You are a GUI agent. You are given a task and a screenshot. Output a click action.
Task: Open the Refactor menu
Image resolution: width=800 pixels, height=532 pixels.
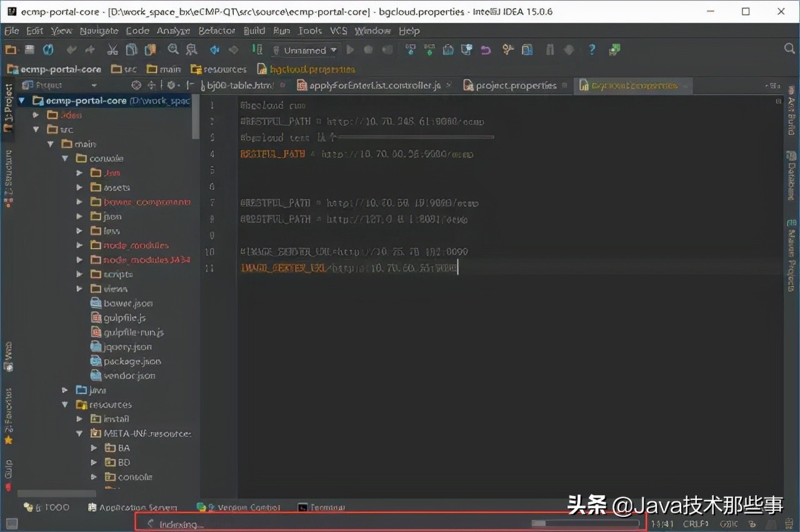[217, 31]
